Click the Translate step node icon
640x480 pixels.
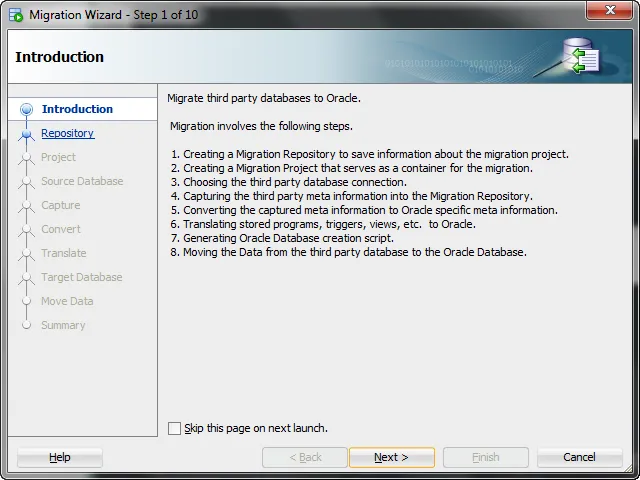tap(27, 254)
